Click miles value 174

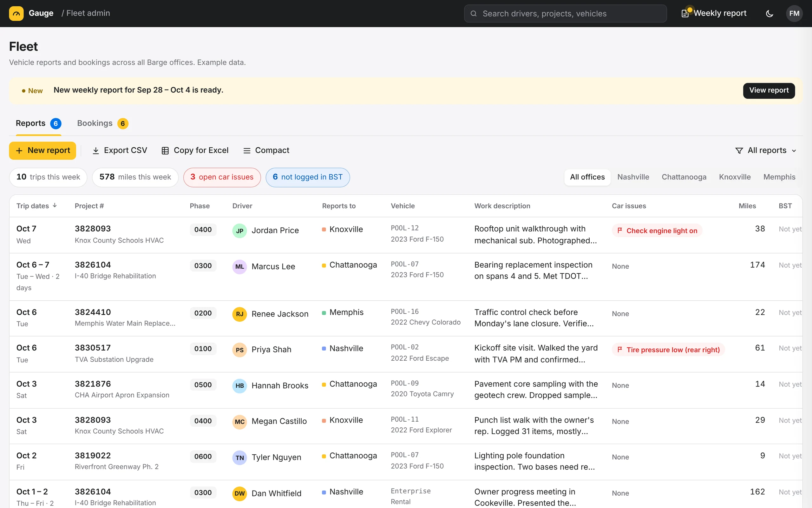757,265
